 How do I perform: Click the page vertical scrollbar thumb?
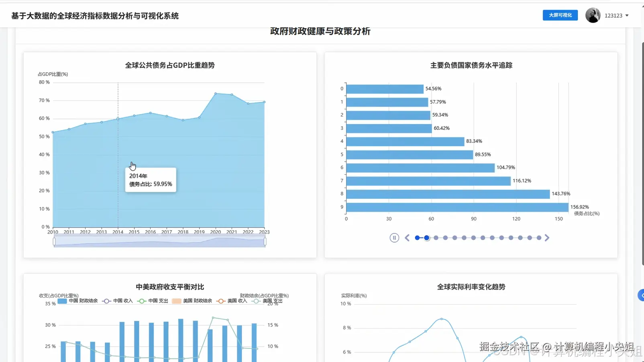click(x=642, y=153)
